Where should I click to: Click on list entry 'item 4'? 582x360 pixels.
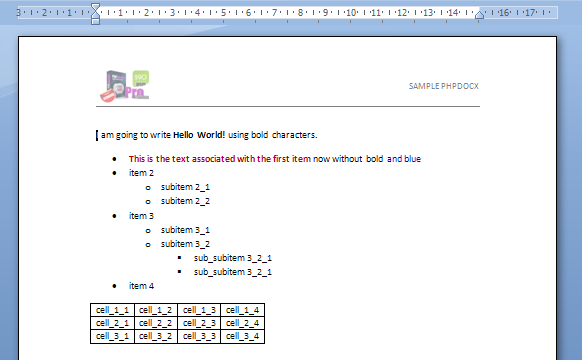tap(141, 286)
